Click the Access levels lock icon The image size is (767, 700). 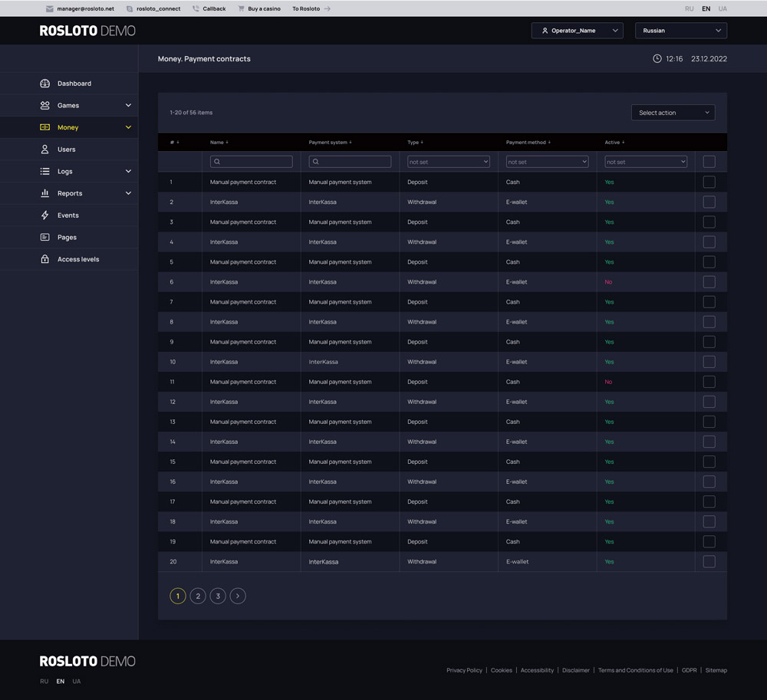click(44, 259)
